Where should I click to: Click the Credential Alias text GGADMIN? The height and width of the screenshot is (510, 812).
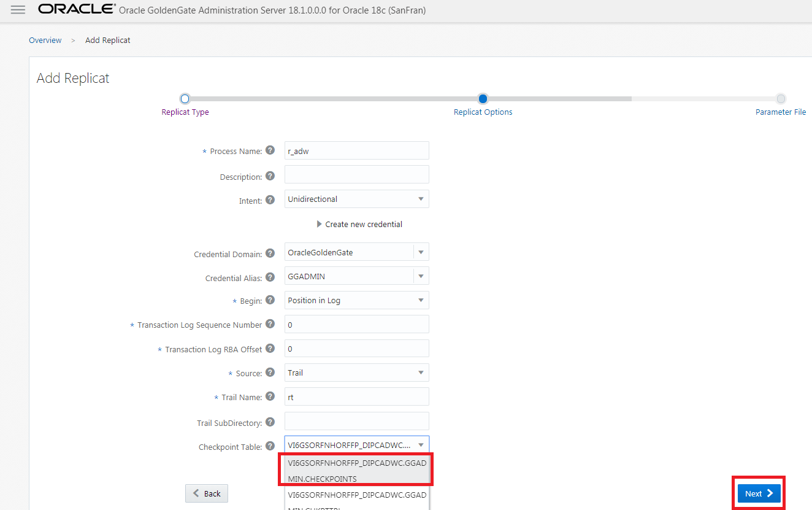coord(307,276)
